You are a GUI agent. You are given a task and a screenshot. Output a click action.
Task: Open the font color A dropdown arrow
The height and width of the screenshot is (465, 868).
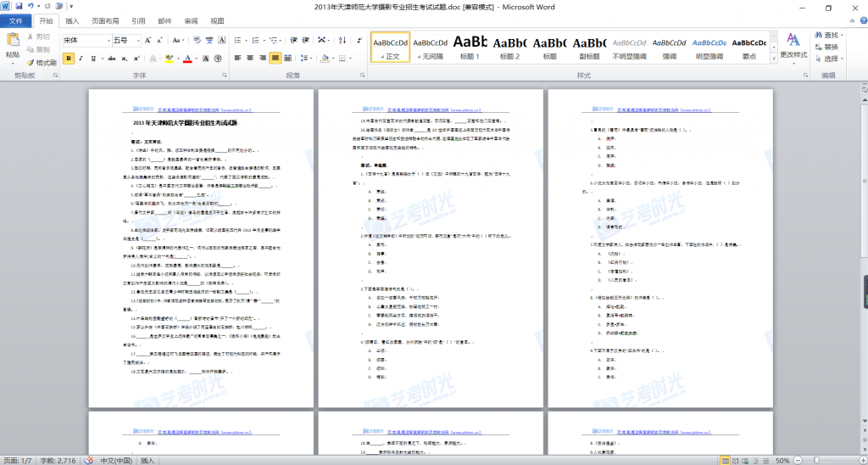tap(196, 59)
